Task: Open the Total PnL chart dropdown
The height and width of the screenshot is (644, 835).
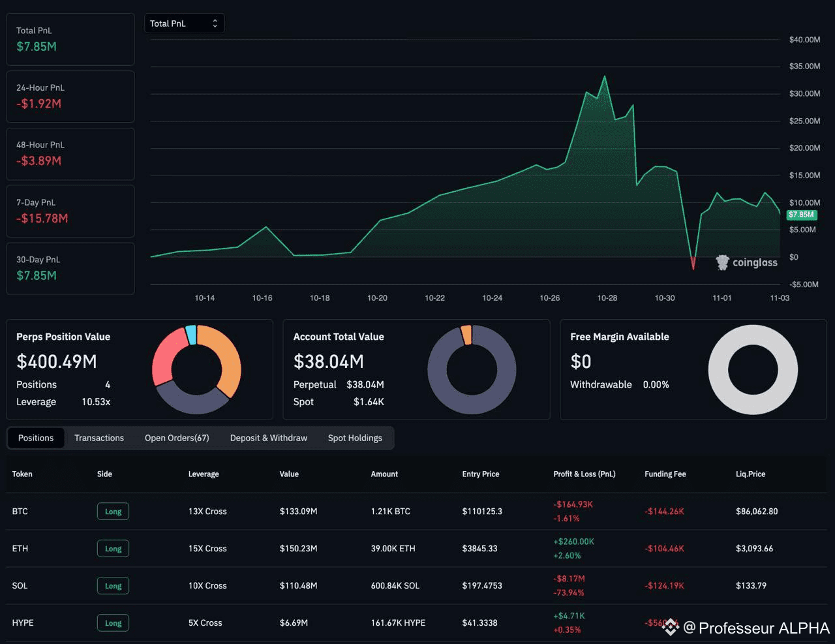Action: coord(184,23)
